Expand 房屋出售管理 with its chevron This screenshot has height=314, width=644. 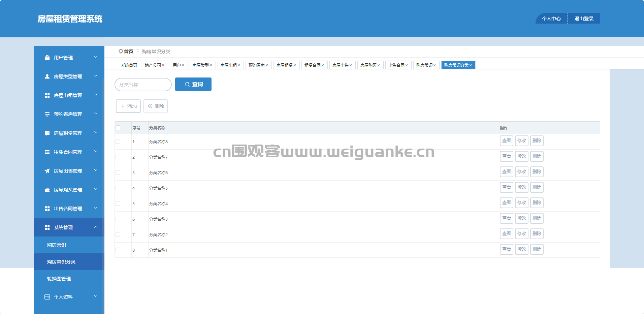(96, 170)
